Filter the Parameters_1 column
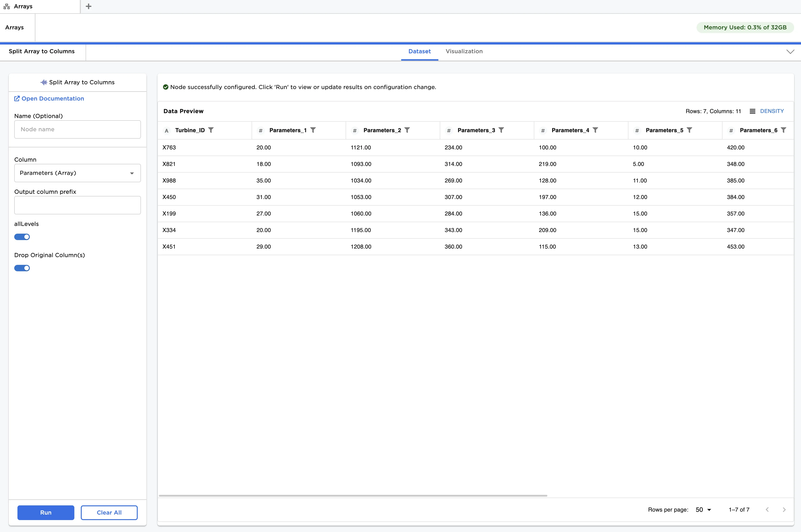The height and width of the screenshot is (532, 801). tap(313, 130)
